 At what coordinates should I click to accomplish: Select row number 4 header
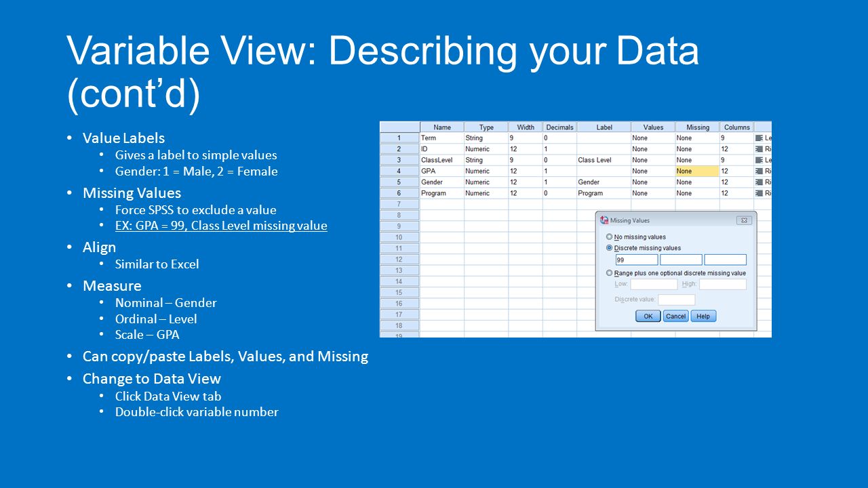399,171
